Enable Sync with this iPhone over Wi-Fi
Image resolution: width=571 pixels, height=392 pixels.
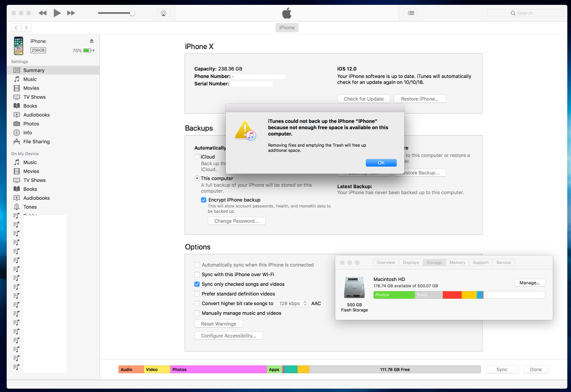(x=197, y=275)
